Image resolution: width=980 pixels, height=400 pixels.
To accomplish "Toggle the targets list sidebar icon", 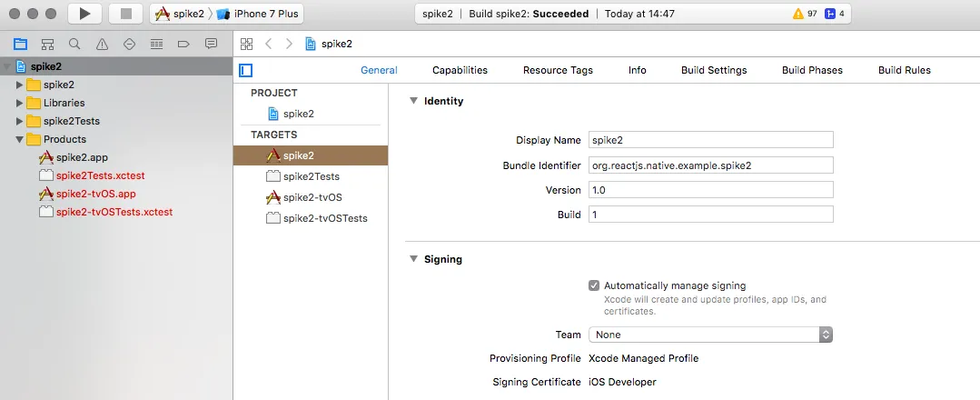I will click(245, 70).
